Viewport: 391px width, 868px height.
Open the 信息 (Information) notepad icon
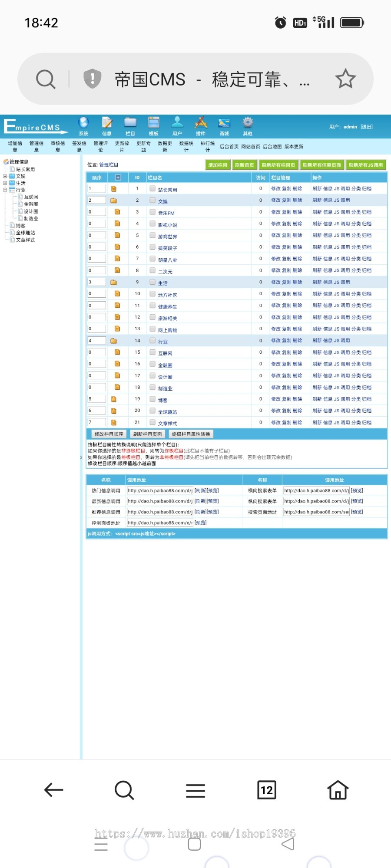107,122
